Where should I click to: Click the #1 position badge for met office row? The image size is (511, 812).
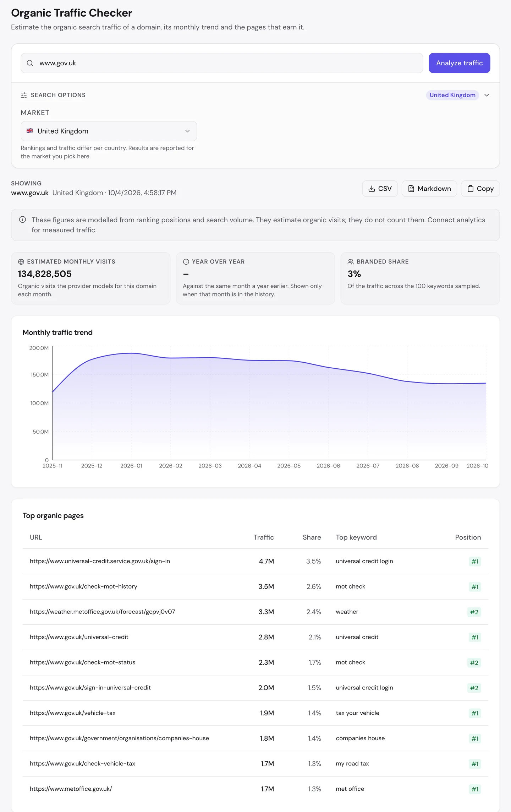point(475,789)
